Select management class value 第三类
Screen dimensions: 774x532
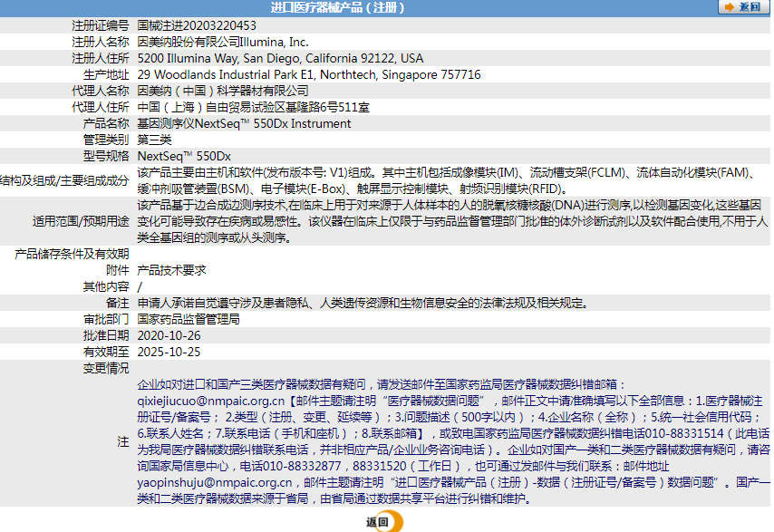pos(154,140)
